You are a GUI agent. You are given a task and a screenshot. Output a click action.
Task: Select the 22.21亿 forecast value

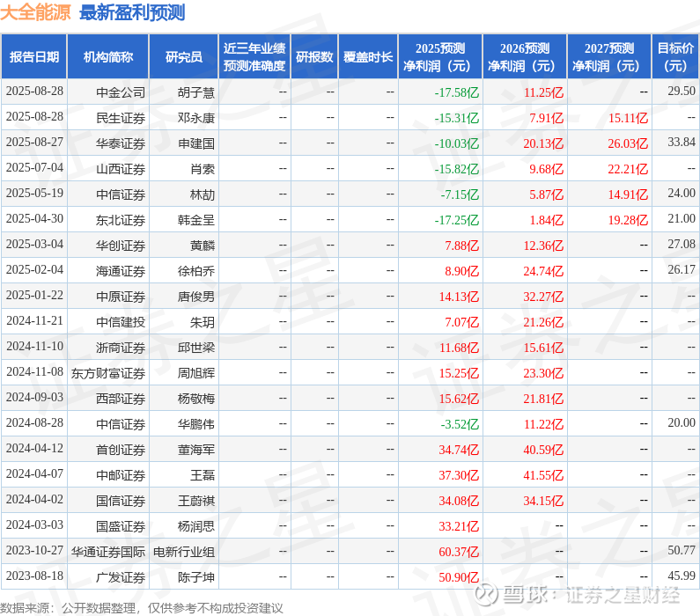pyautogui.click(x=628, y=169)
